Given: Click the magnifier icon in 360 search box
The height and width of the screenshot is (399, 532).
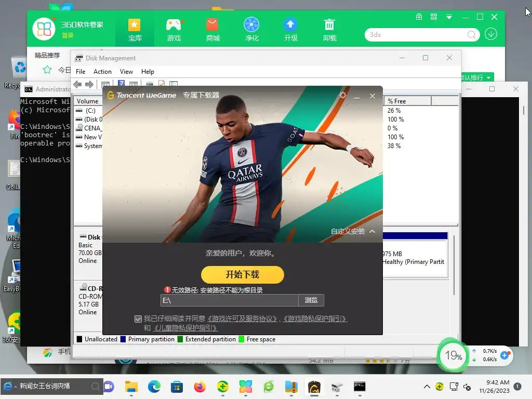Looking at the screenshot, I should (x=471, y=35).
